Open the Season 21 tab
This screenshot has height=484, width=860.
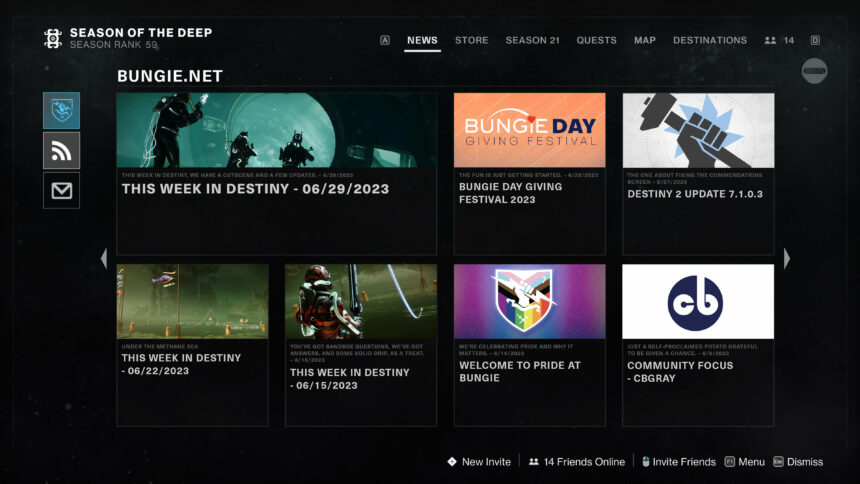533,40
